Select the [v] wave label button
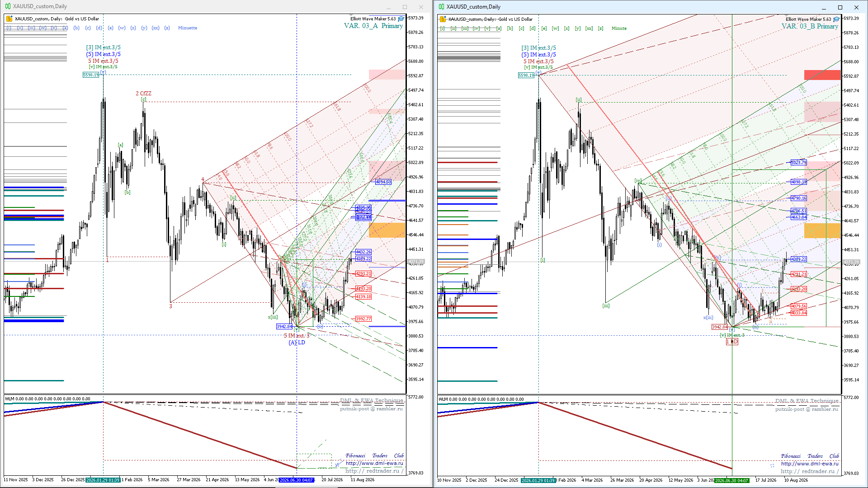This screenshot has width=868, height=488. 487,28
